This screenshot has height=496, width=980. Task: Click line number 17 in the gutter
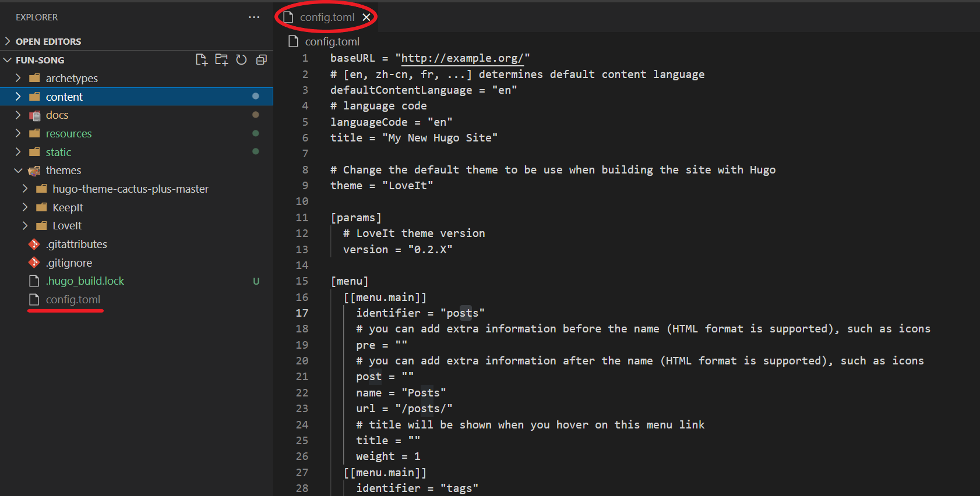click(x=302, y=313)
